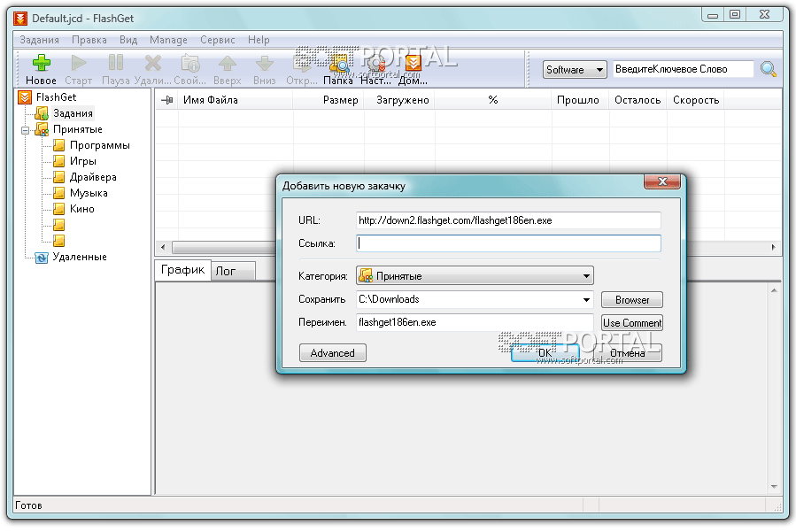
Task: Click the Дом... home page toolbar icon
Action: coord(413,64)
